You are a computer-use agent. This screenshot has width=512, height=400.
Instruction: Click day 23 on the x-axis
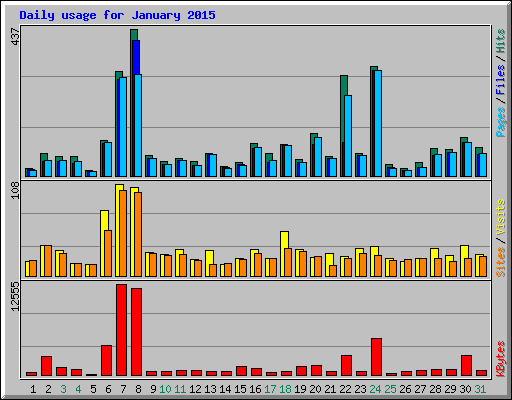point(360,389)
